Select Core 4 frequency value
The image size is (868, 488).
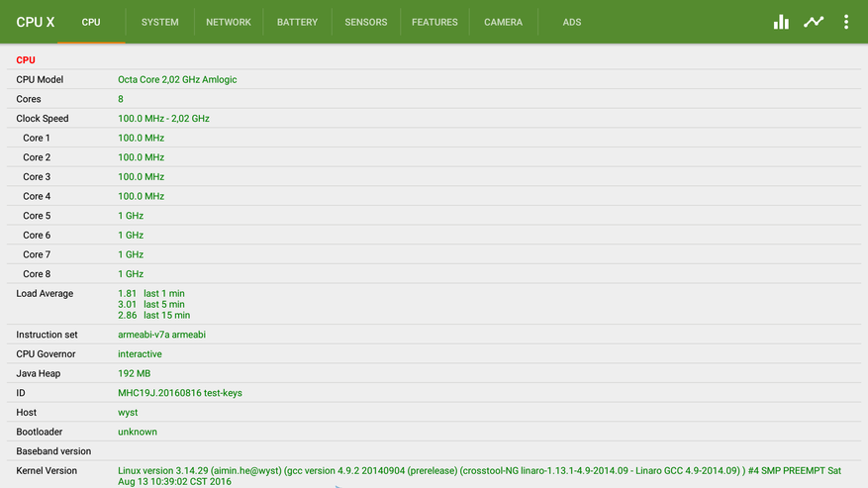(142, 196)
